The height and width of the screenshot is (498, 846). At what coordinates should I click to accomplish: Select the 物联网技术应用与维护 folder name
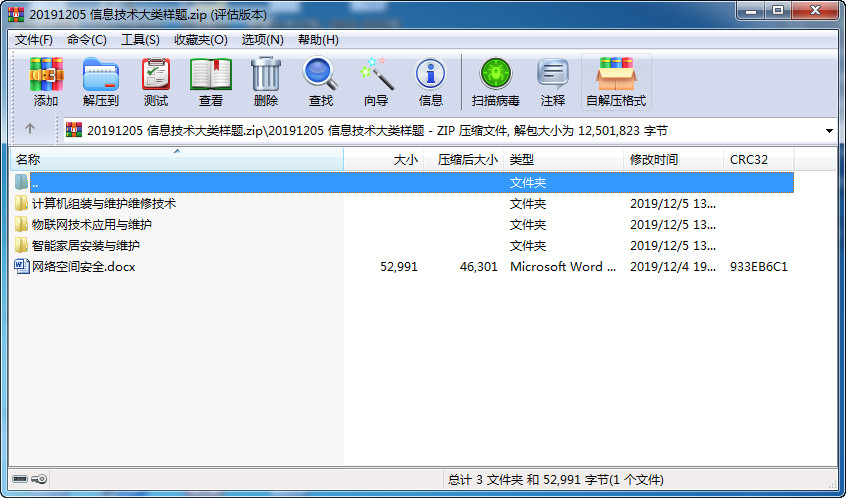(x=92, y=224)
